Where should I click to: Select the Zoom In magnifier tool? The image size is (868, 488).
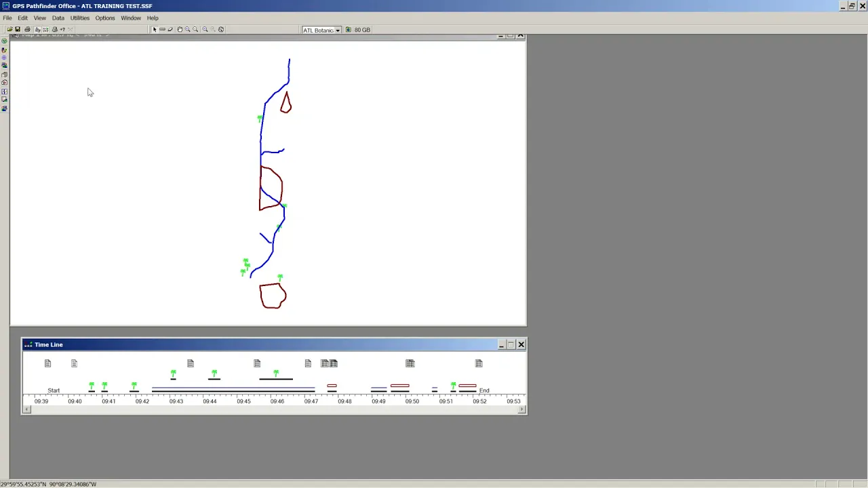(188, 29)
